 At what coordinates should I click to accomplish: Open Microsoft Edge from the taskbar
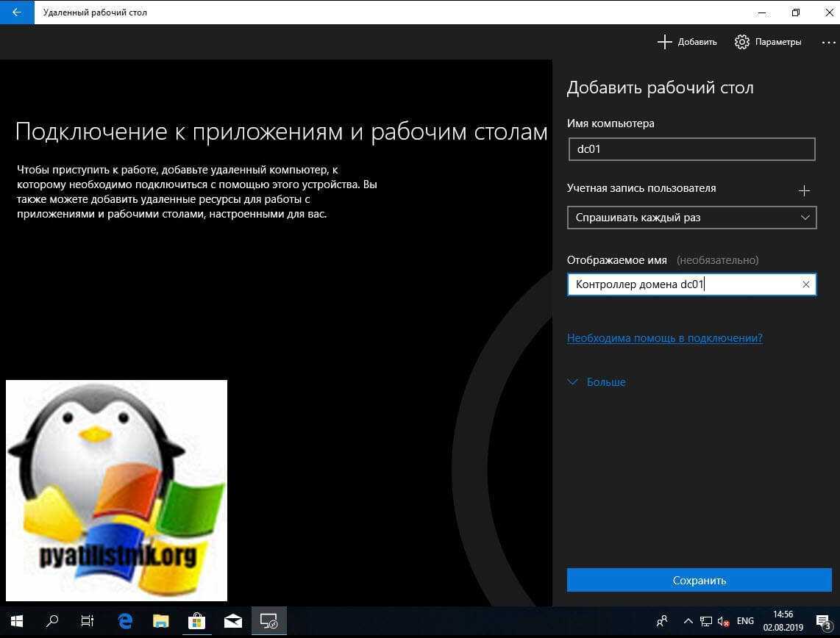tap(124, 621)
